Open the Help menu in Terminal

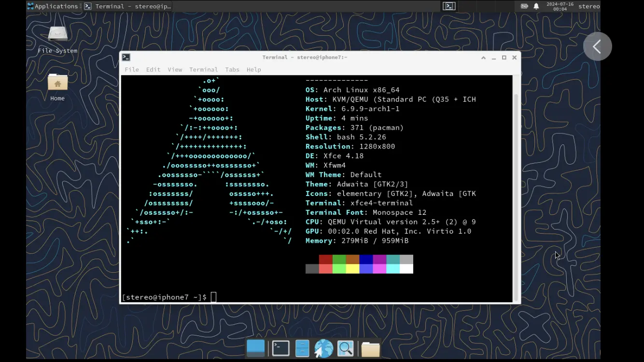coord(254,70)
